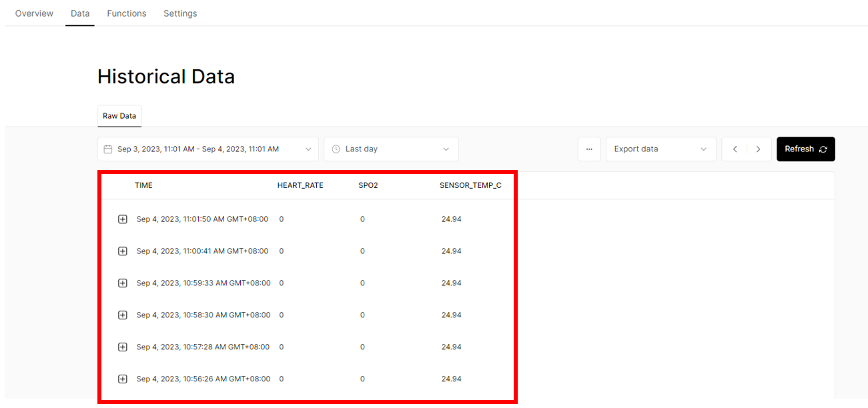The height and width of the screenshot is (408, 868).
Task: Click sensor temp 24.94 in 10:56:26 row
Action: point(452,379)
